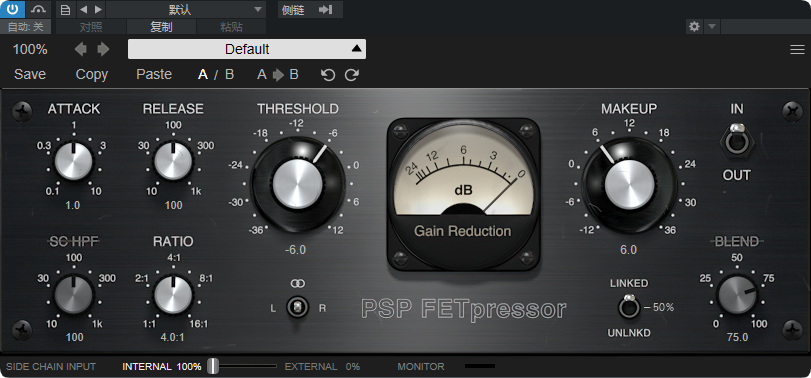The width and height of the screenshot is (811, 378).
Task: Go to next host preset arrow
Action: click(x=98, y=9)
